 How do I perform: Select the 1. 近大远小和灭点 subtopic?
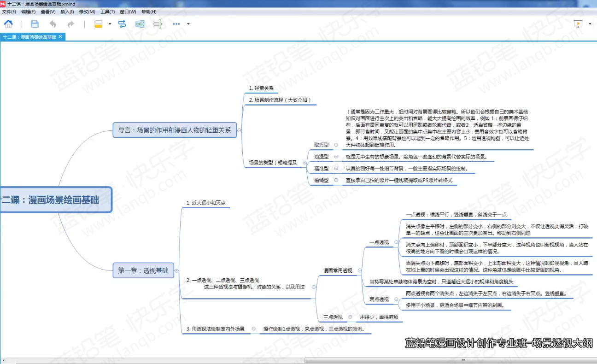point(206,203)
